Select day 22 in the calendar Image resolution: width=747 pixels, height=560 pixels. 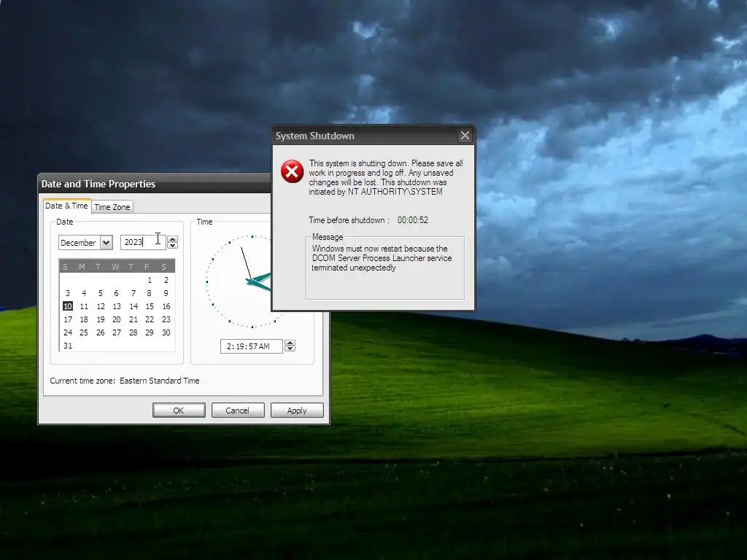click(x=150, y=319)
